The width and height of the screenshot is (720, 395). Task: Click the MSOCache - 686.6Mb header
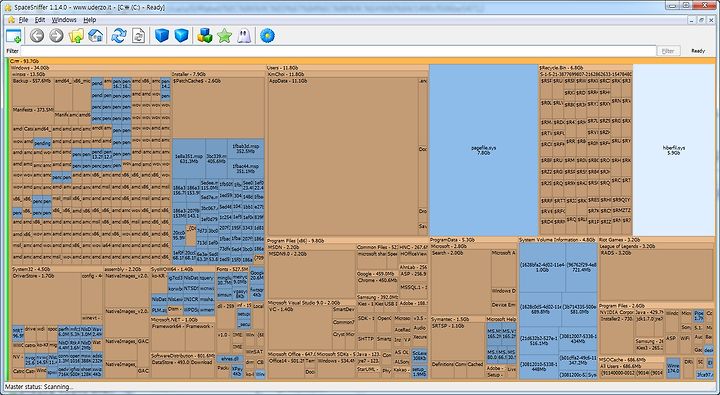click(631, 359)
